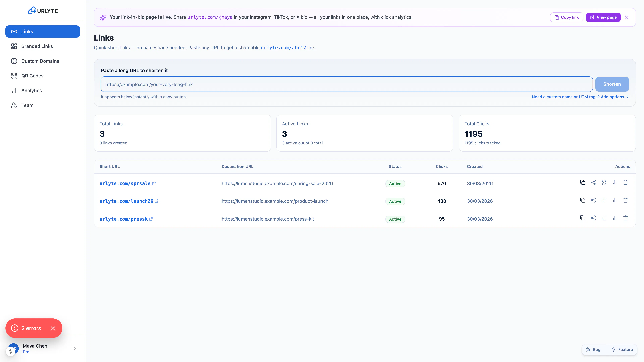Click the Created column header
Screen dimensions: 644x362
[475, 166]
